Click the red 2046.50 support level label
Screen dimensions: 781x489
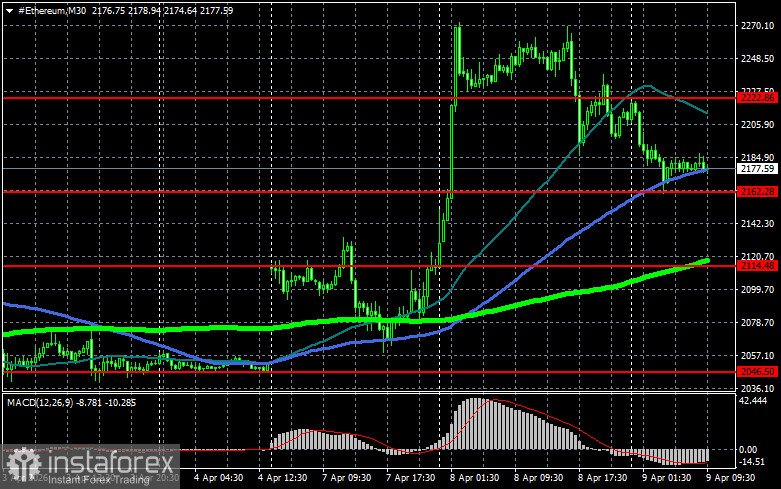coord(757,372)
